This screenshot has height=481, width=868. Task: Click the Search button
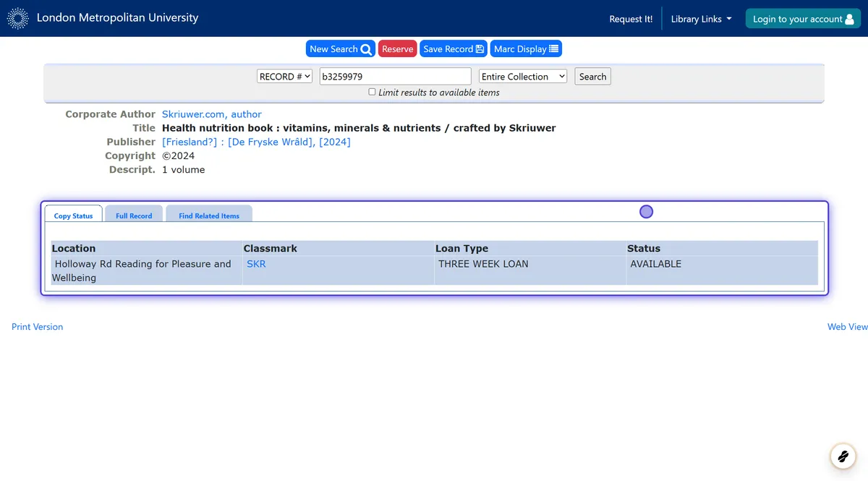coord(592,76)
